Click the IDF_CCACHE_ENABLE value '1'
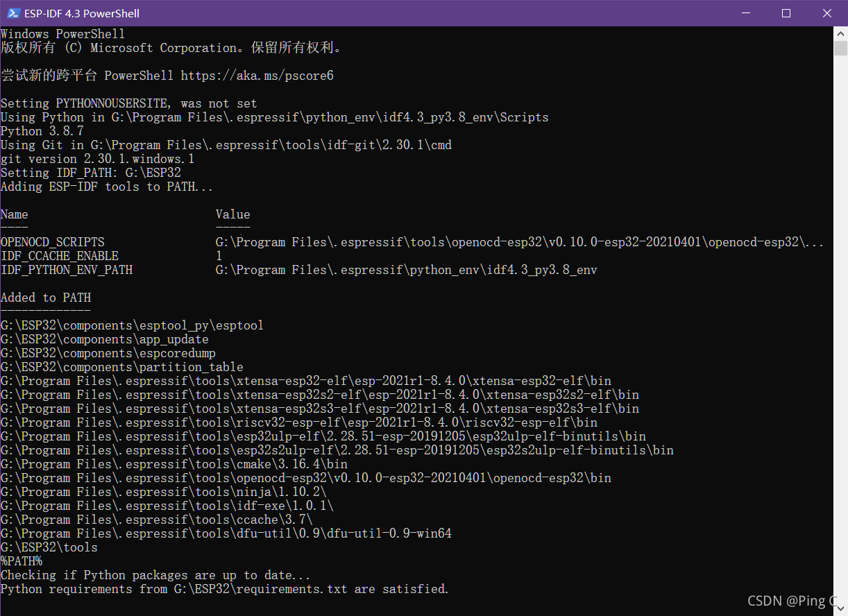This screenshot has width=848, height=616. 219,256
